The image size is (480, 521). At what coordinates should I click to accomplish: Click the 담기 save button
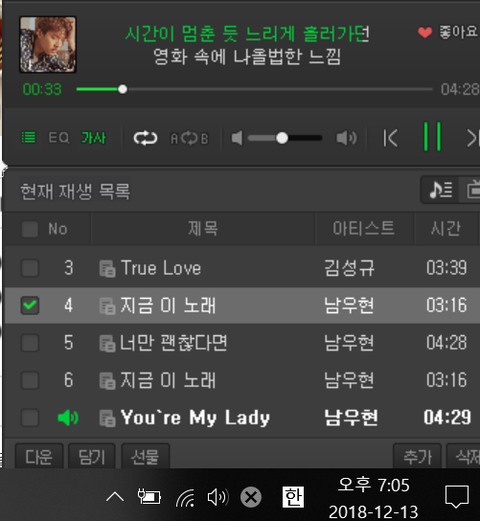92,456
